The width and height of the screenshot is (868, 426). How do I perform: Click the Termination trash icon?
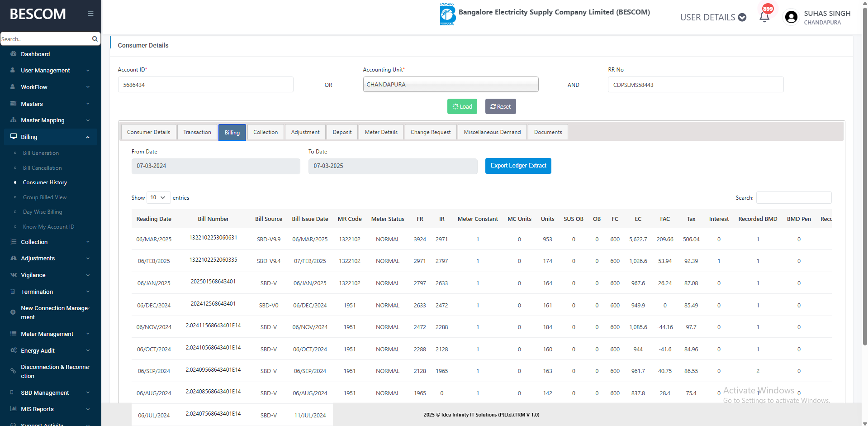click(13, 292)
